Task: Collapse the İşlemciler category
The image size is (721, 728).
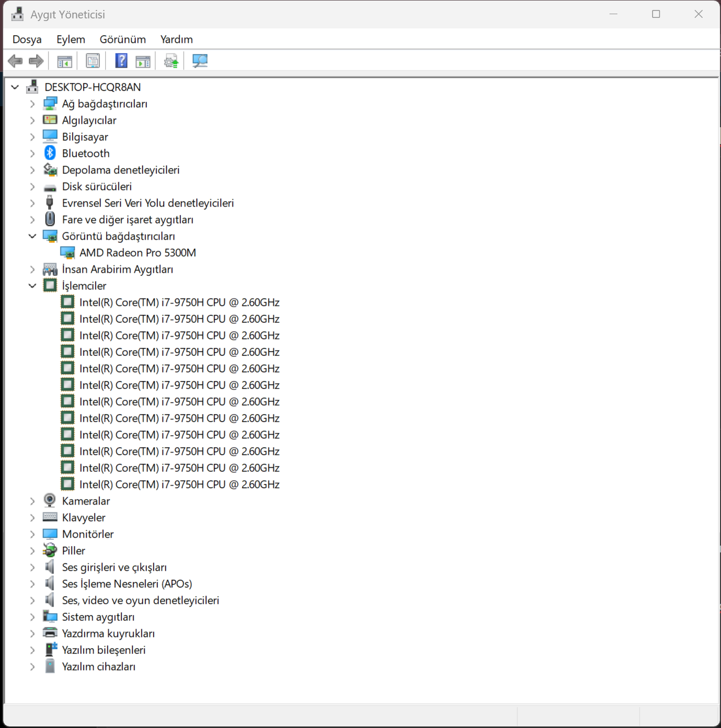Action: (33, 286)
